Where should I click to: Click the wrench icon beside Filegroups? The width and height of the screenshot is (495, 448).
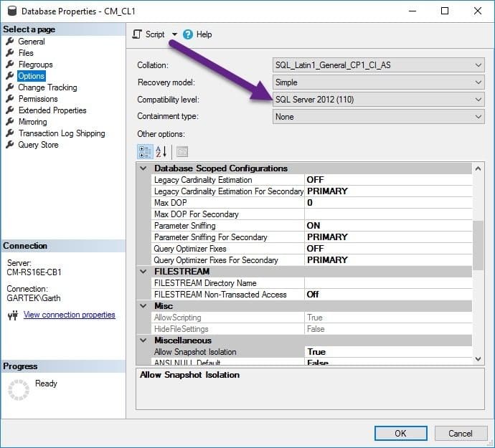click(10, 64)
